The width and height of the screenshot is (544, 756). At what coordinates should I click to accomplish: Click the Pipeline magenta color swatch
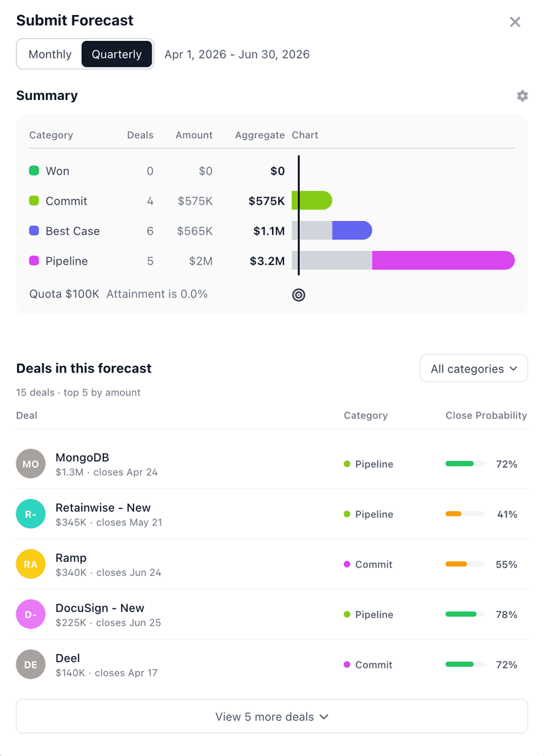click(34, 260)
